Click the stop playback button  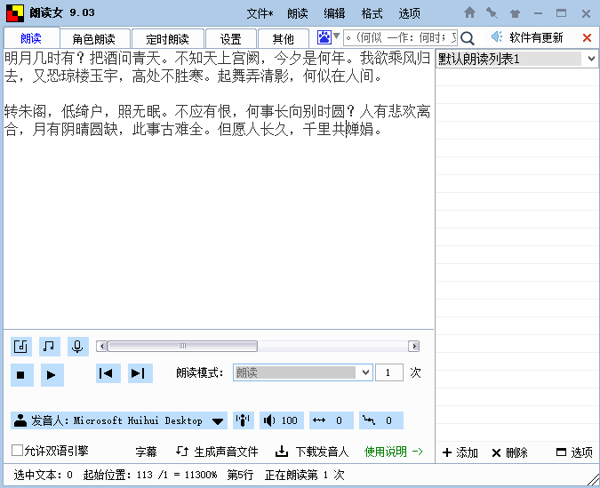(22, 374)
